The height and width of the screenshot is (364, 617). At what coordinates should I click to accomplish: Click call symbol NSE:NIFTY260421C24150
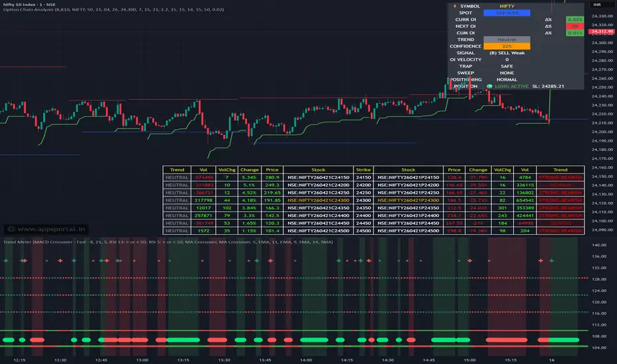click(x=318, y=177)
